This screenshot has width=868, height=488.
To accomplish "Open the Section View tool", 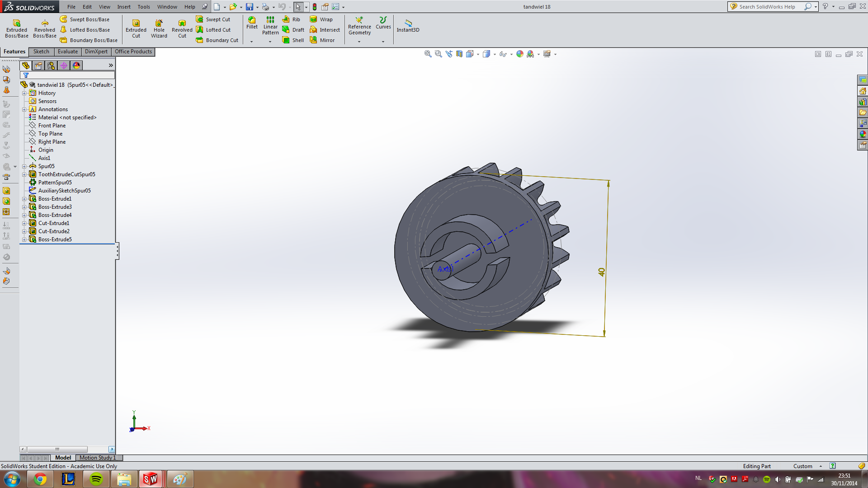I will [459, 54].
